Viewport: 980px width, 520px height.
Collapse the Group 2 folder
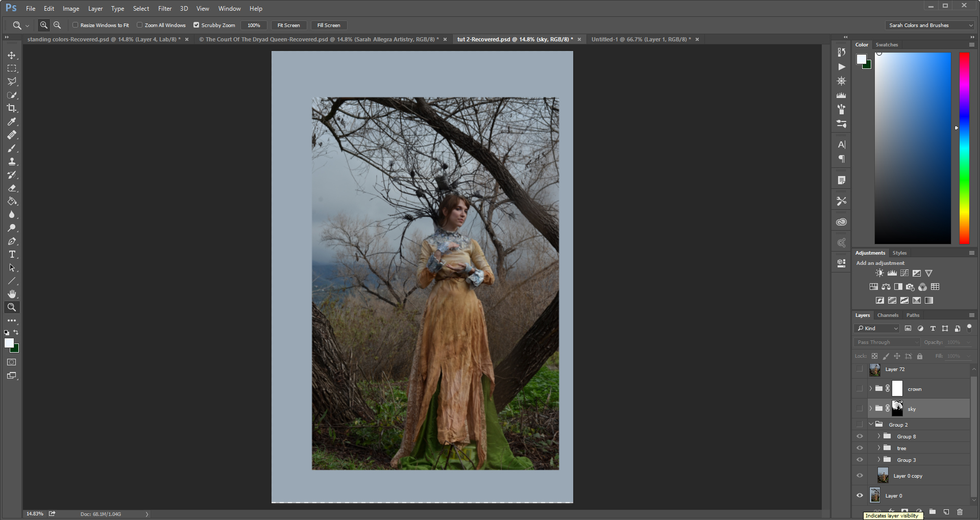point(871,425)
